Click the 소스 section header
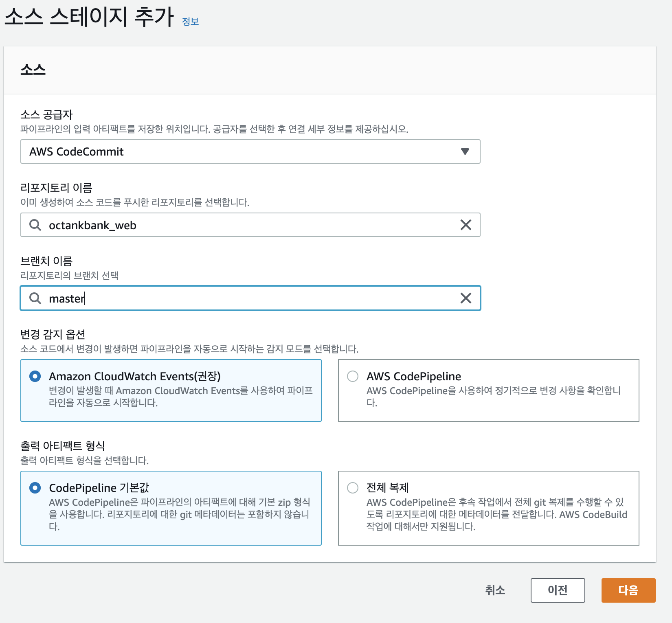The width and height of the screenshot is (672, 623). click(33, 70)
